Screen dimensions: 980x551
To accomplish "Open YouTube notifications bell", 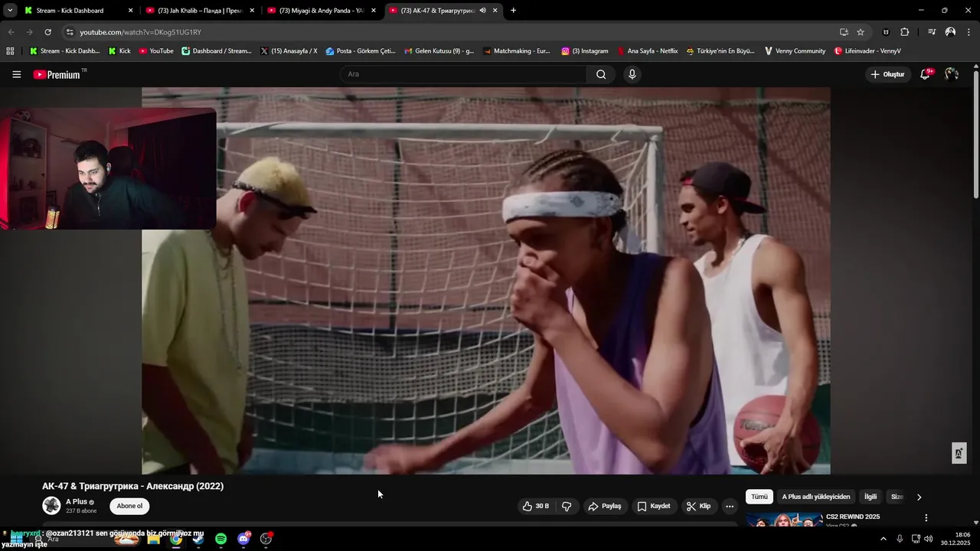I will [x=926, y=74].
